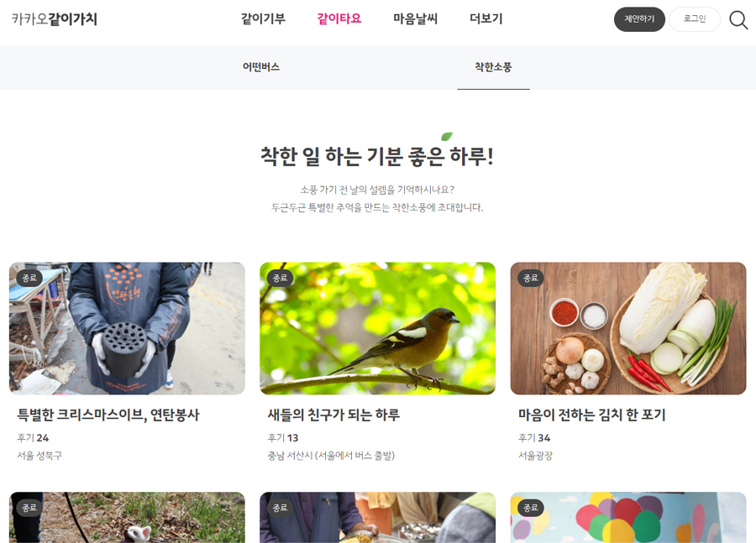Open the 카카오같이가치 home logo
This screenshot has width=756, height=543.
[54, 19]
